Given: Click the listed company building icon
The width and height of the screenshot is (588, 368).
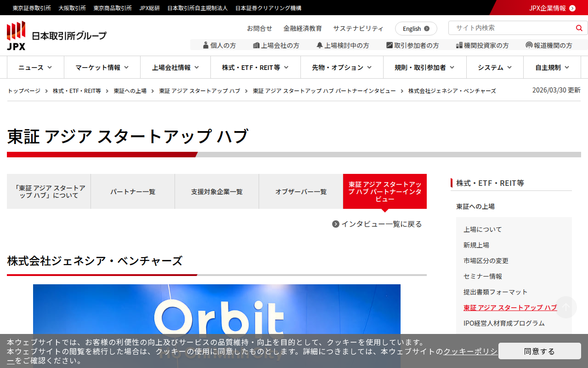Looking at the screenshot, I should [256, 45].
